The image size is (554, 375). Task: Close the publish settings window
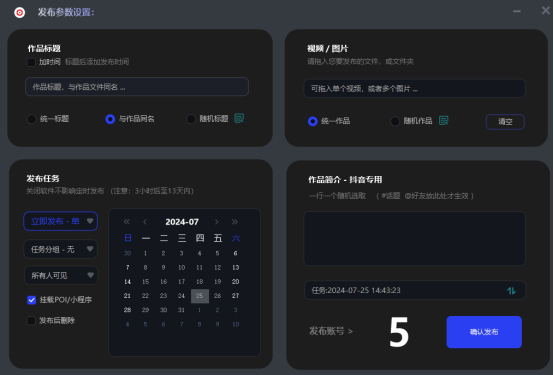coord(546,11)
